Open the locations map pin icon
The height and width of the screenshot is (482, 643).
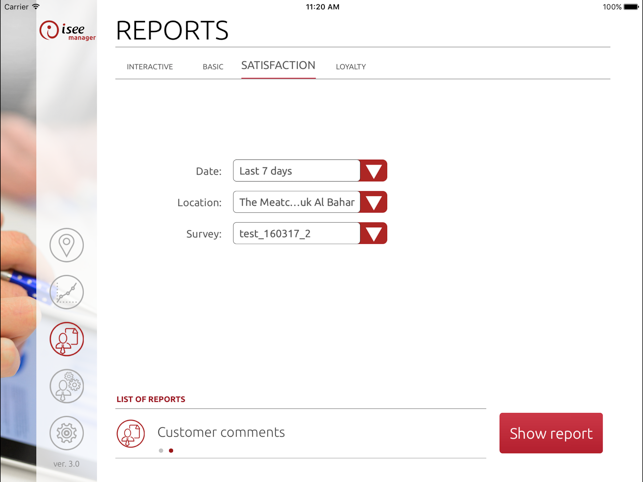coord(66,245)
